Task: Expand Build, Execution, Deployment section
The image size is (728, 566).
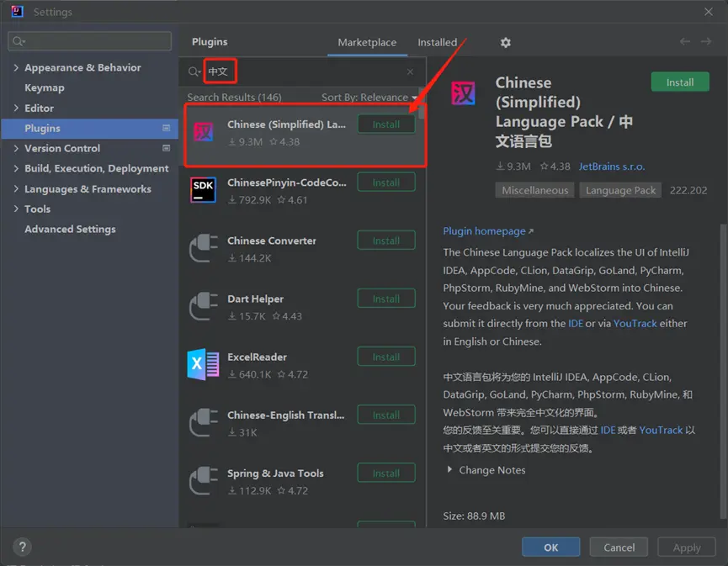Action: [x=16, y=168]
